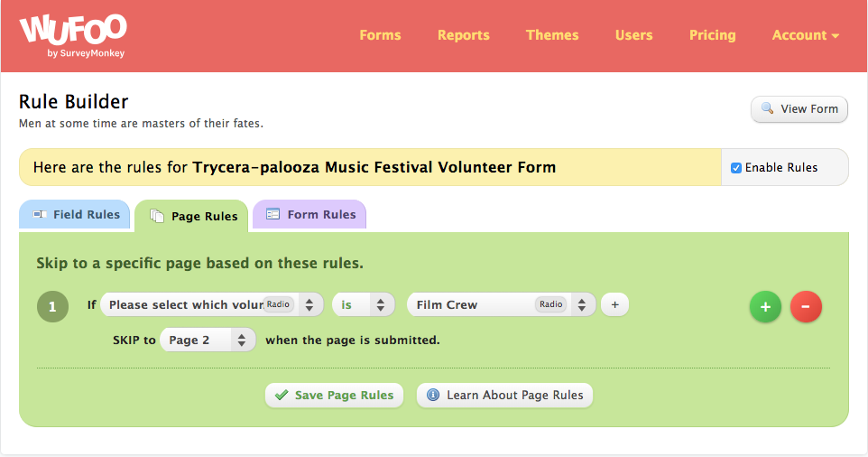The image size is (868, 457).
Task: Add a new rule with green plus
Action: pyautogui.click(x=765, y=306)
